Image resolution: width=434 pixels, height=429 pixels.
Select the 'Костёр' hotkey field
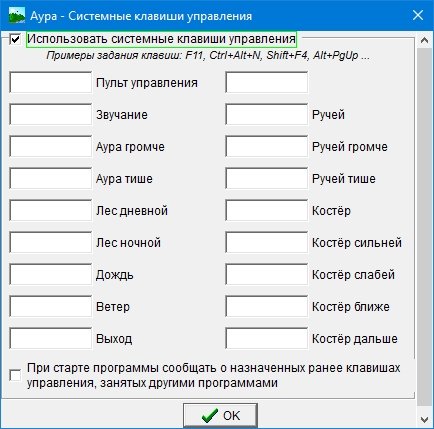coord(267,210)
